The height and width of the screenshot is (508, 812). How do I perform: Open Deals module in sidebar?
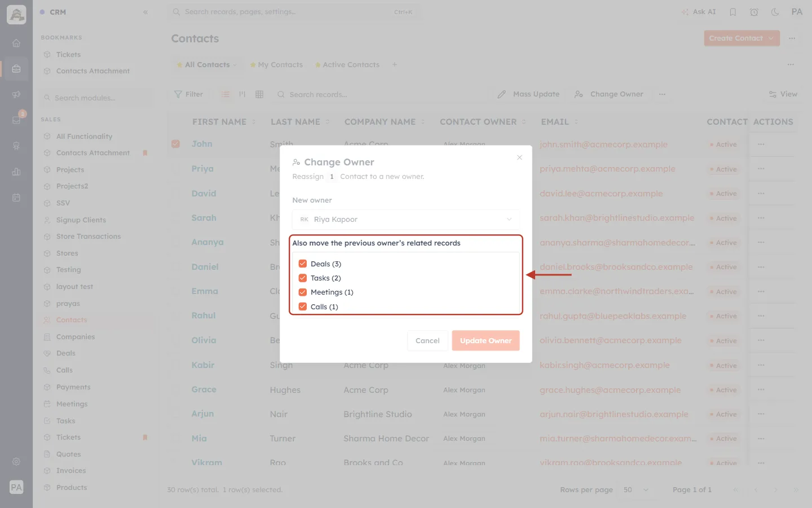point(66,353)
